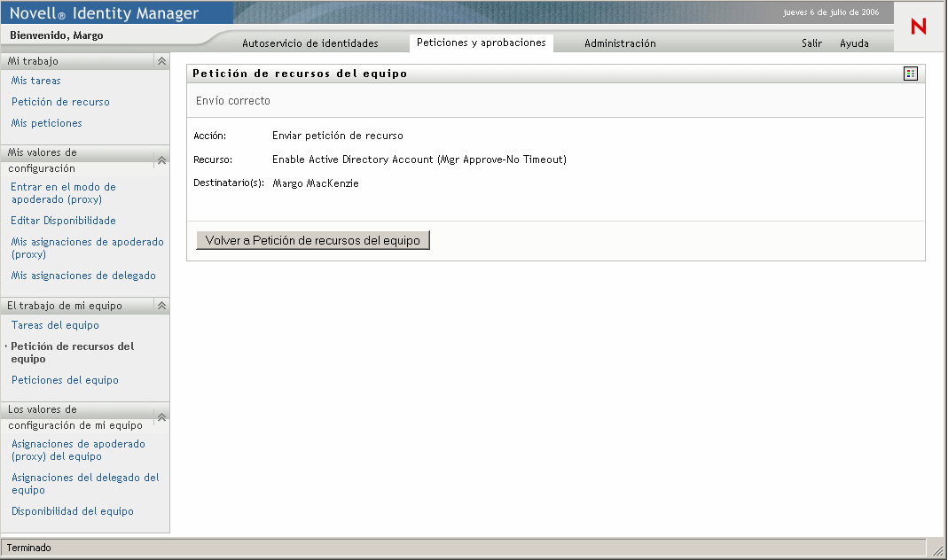This screenshot has width=948, height=560.
Task: Click Salir to log out
Action: 811,43
